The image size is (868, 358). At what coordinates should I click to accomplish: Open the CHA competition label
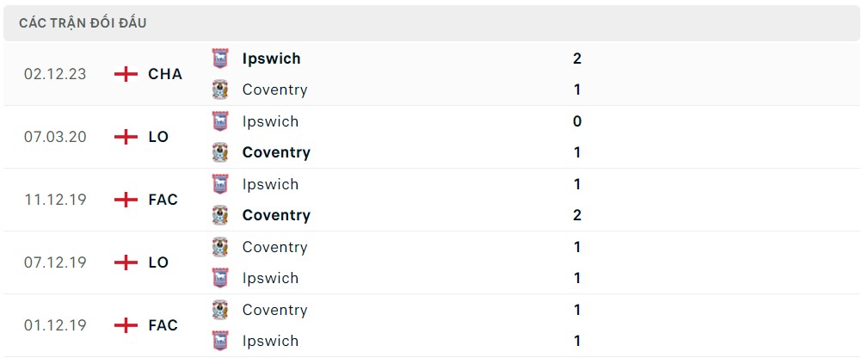click(x=165, y=74)
